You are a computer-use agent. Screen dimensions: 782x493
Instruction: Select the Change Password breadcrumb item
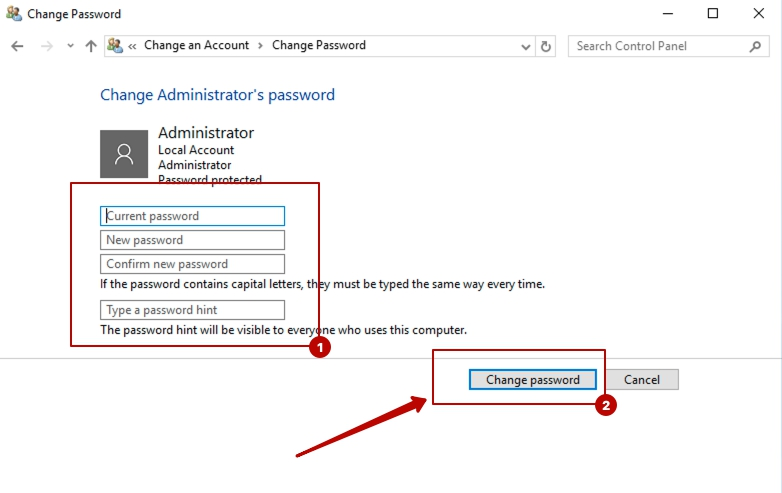click(x=319, y=46)
